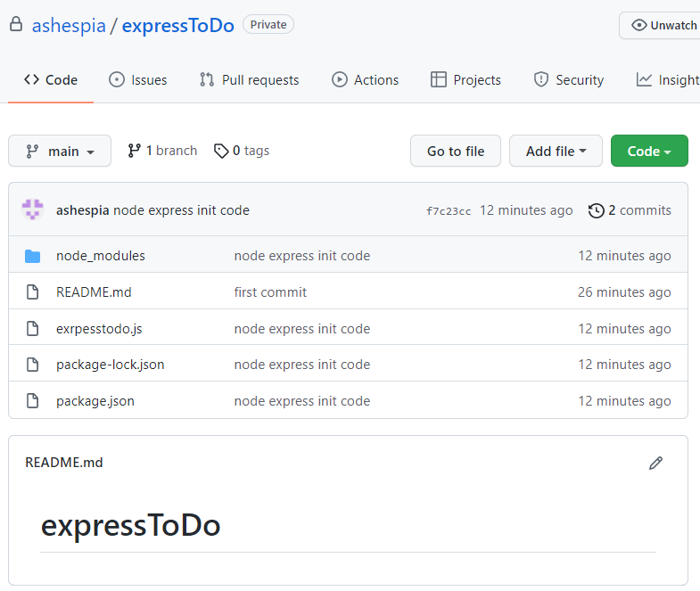Click the node_modules row timestamp
Image resolution: width=700 pixels, height=591 pixels.
pos(624,256)
